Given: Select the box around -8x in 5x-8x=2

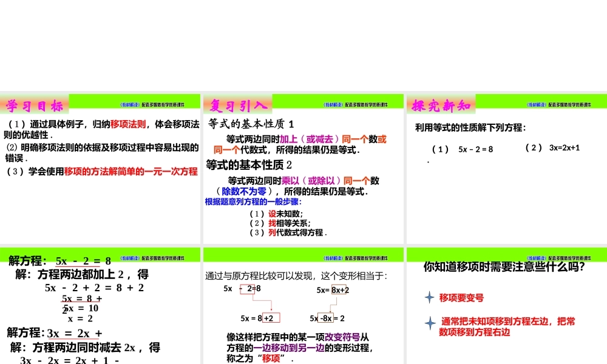Looking at the screenshot, I should pos(325,318).
